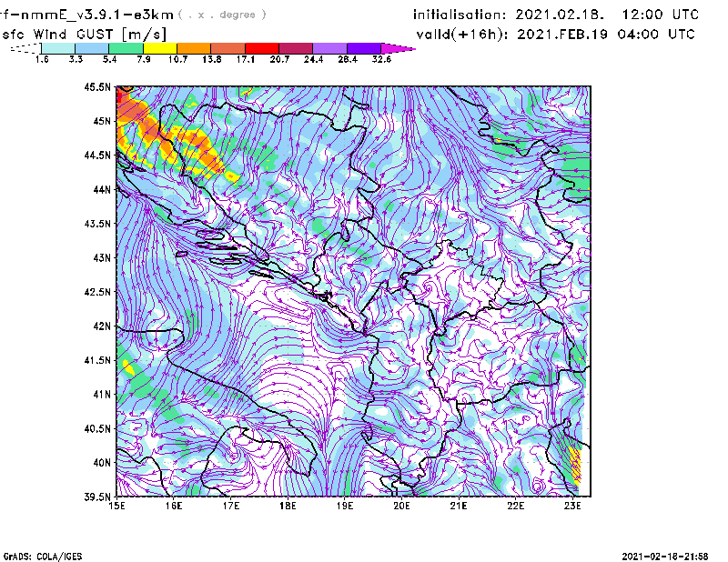Click the '20E' longitude label

[x=401, y=506]
